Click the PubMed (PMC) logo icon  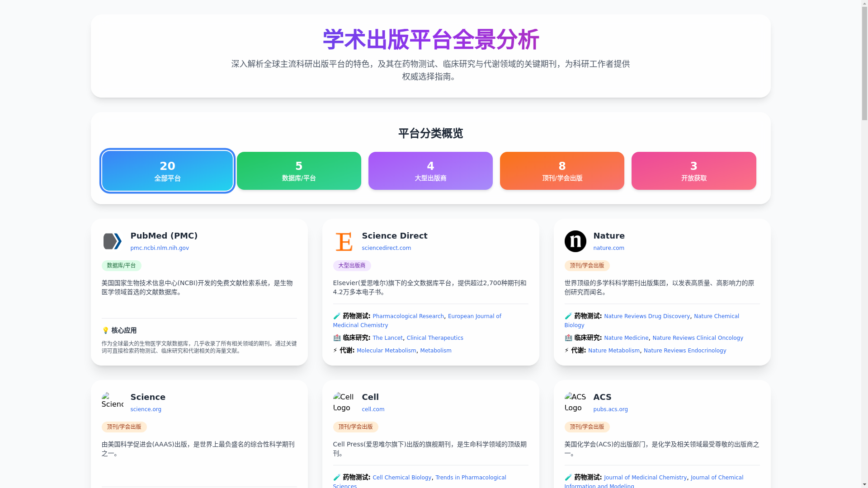pyautogui.click(x=112, y=241)
